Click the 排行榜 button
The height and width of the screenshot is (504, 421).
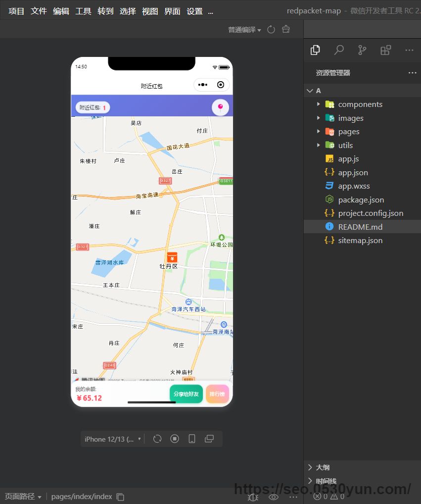click(x=217, y=394)
